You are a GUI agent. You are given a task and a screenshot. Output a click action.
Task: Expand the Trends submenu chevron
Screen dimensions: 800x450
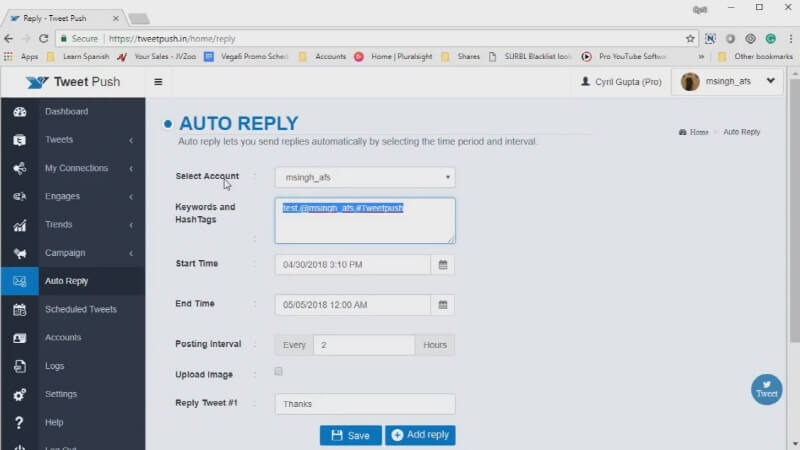(x=131, y=225)
